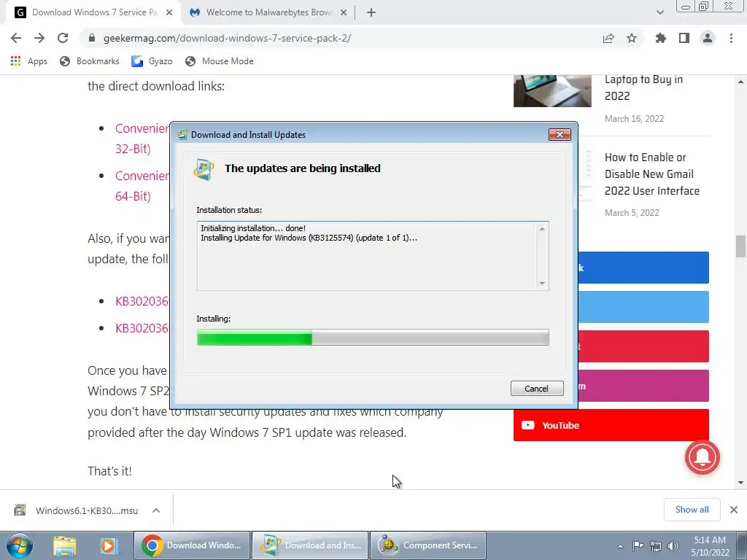Close the Download and Install Updates dialog
This screenshot has width=747, height=560.
(x=560, y=134)
